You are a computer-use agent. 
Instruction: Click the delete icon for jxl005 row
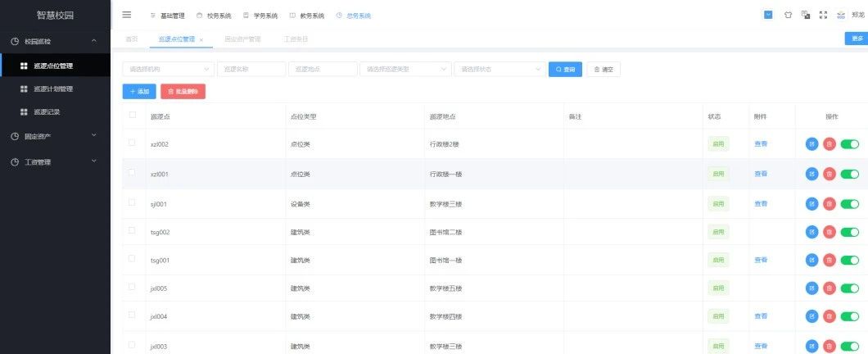(x=829, y=288)
